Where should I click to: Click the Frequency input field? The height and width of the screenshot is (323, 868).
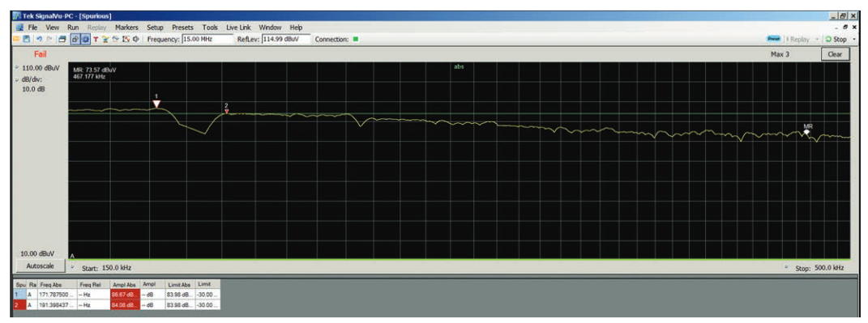coord(207,40)
